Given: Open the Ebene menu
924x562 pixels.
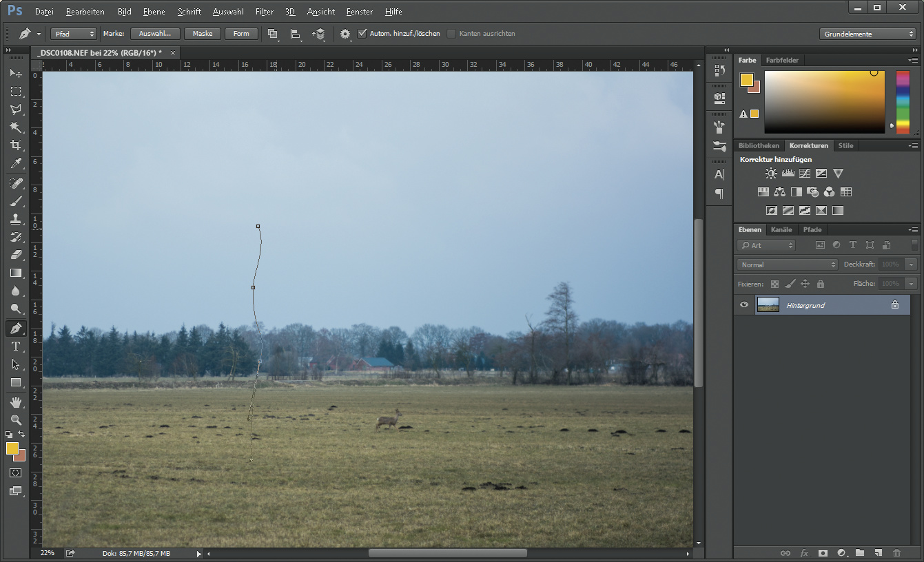Looking at the screenshot, I should 154,12.
